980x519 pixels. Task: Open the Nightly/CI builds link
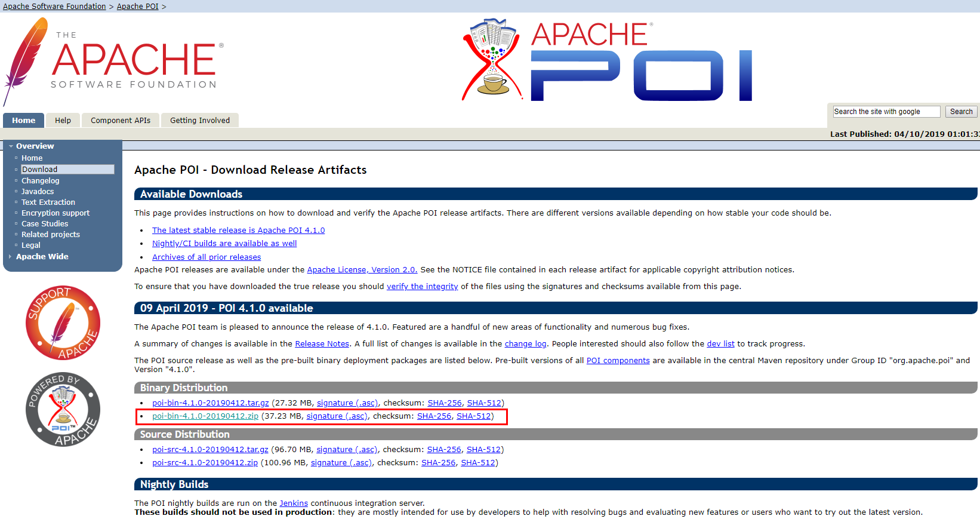click(224, 244)
